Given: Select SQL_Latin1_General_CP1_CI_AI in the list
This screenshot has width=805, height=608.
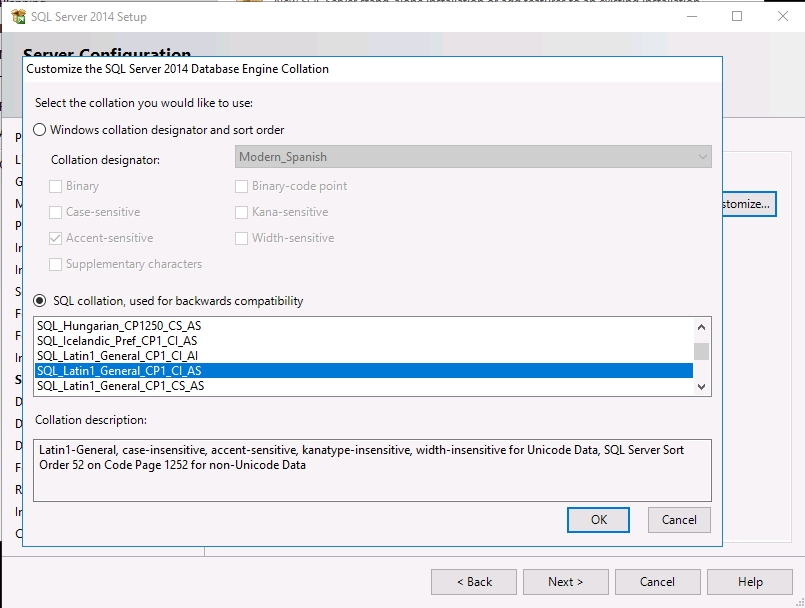Looking at the screenshot, I should 363,355.
